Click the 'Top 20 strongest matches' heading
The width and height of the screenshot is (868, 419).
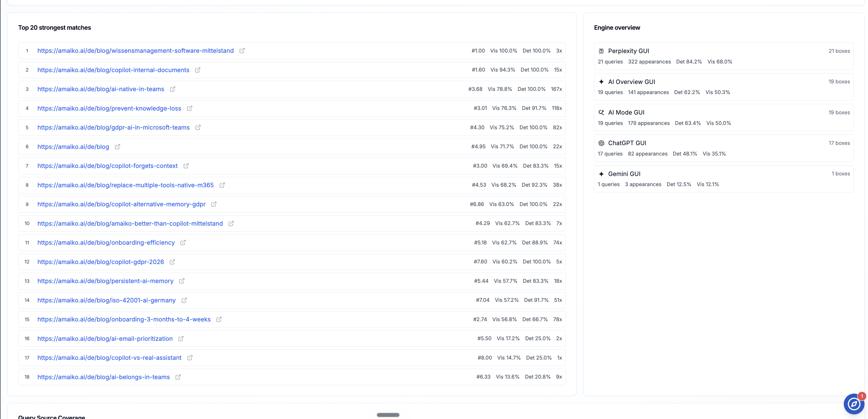[x=55, y=28]
